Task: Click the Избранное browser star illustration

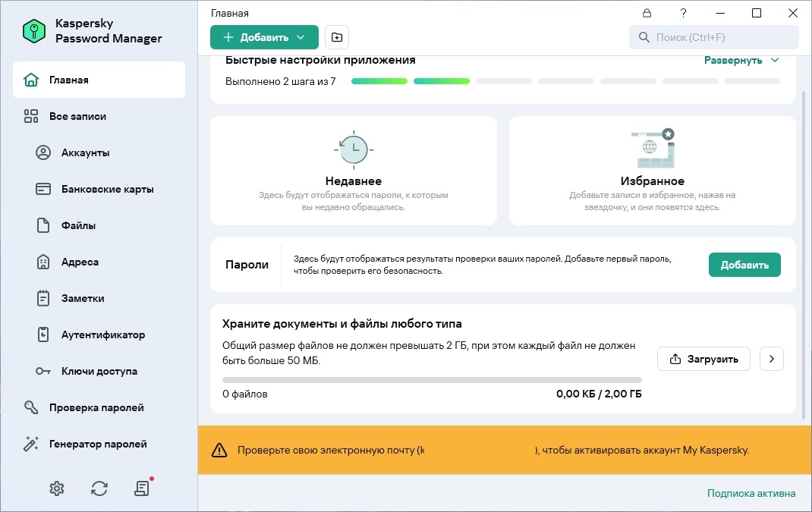Action: tap(653, 149)
